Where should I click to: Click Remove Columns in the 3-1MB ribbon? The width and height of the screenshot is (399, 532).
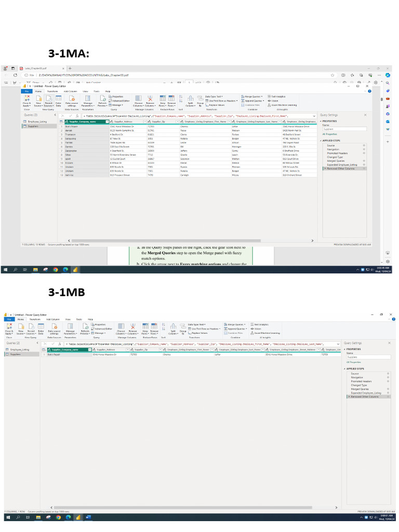pyautogui.click(x=134, y=331)
